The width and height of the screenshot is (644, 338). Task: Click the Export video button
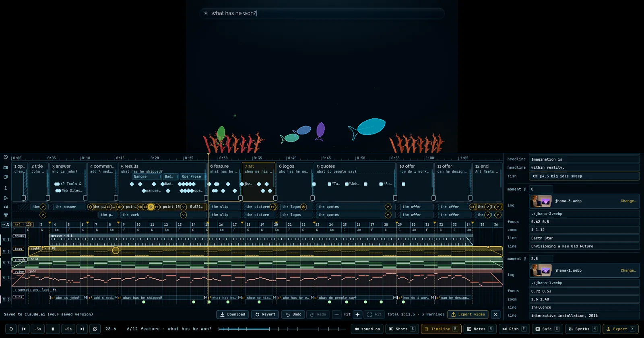click(468, 314)
